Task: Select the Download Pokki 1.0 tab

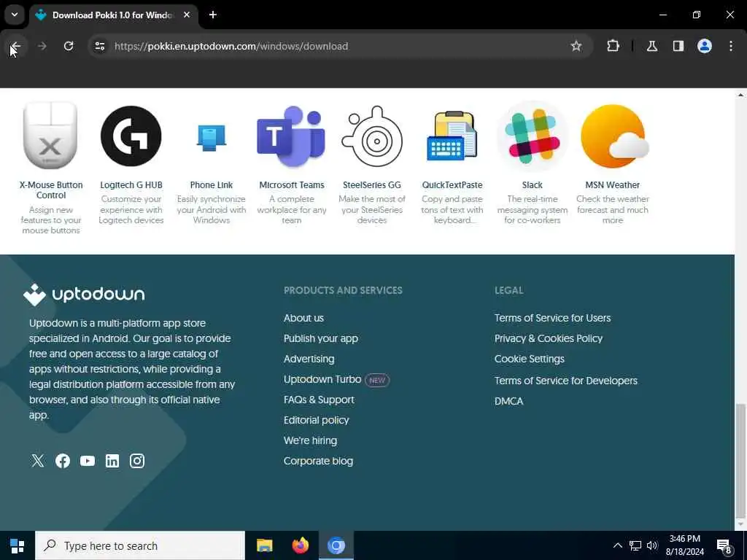Action: tap(115, 15)
